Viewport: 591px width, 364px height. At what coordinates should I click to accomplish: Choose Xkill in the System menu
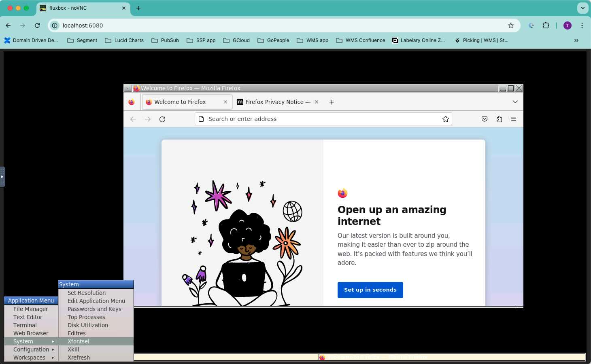pos(96,349)
